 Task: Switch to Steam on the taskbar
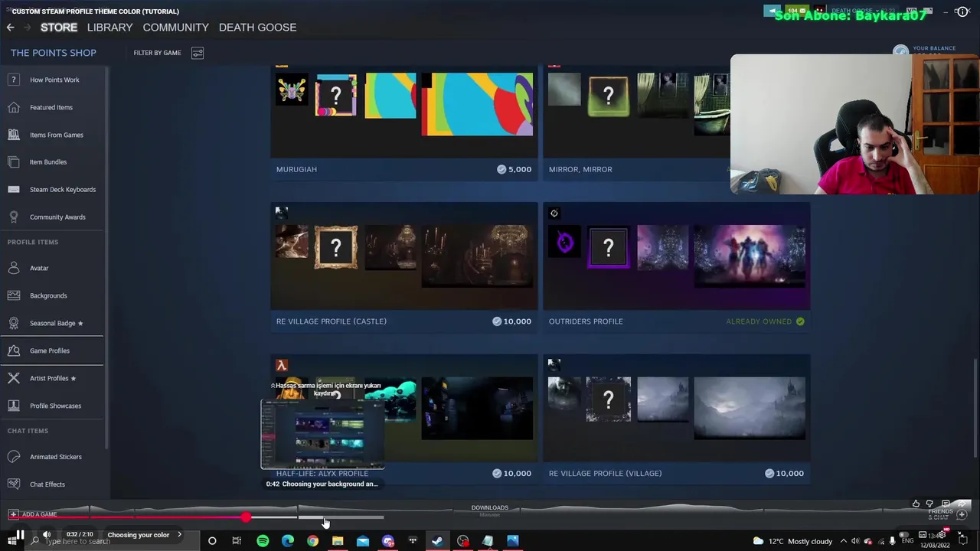(x=437, y=541)
